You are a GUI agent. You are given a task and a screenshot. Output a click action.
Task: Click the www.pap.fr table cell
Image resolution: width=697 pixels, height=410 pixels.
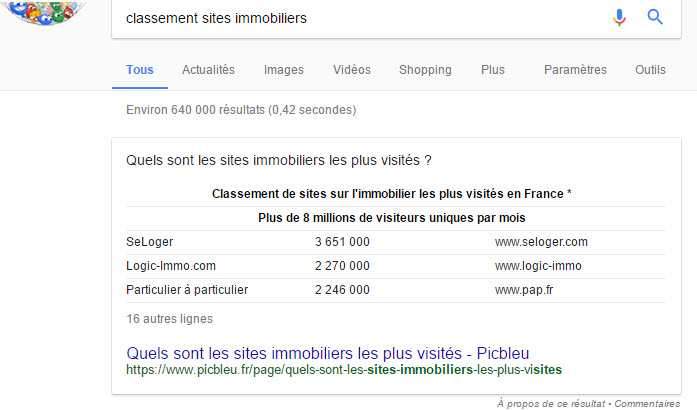(524, 290)
